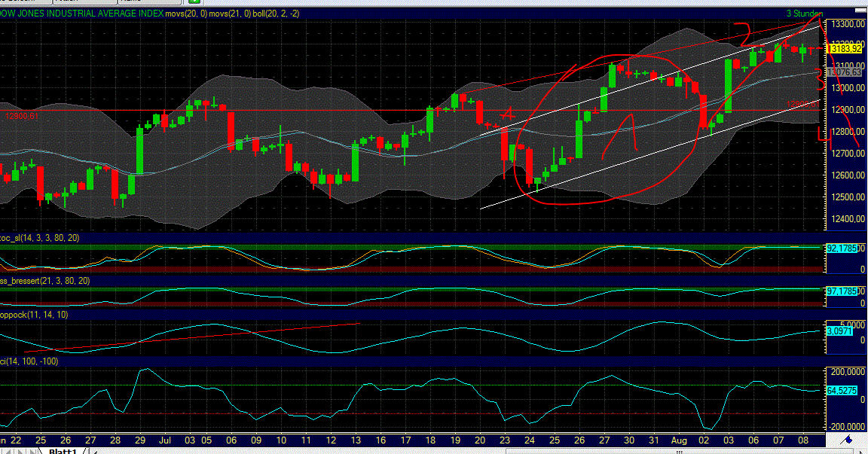868x454 pixels.
Task: Open the first combo box in the top toolbar
Action: 26,2
